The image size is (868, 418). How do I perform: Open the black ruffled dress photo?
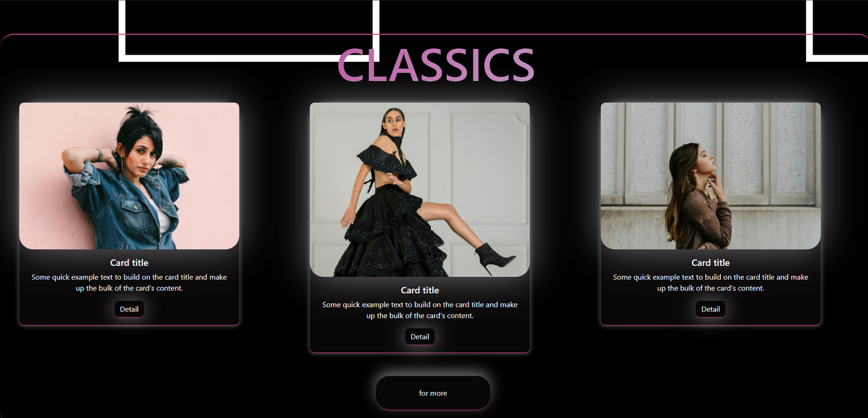click(x=420, y=189)
